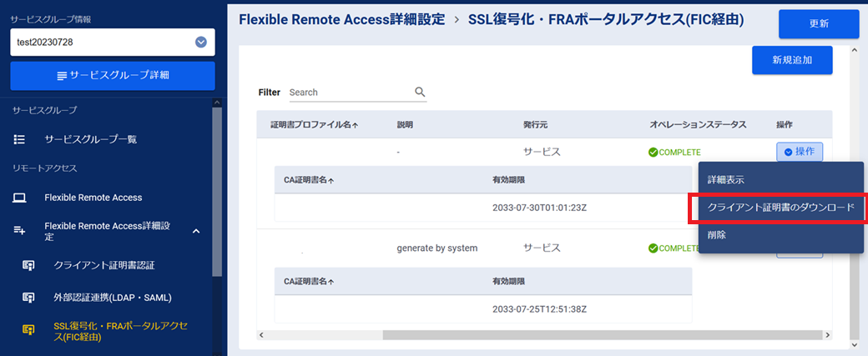
Task: Click the 外部認証連携(LDAP・SAML) sidebar icon
Action: [x=28, y=297]
